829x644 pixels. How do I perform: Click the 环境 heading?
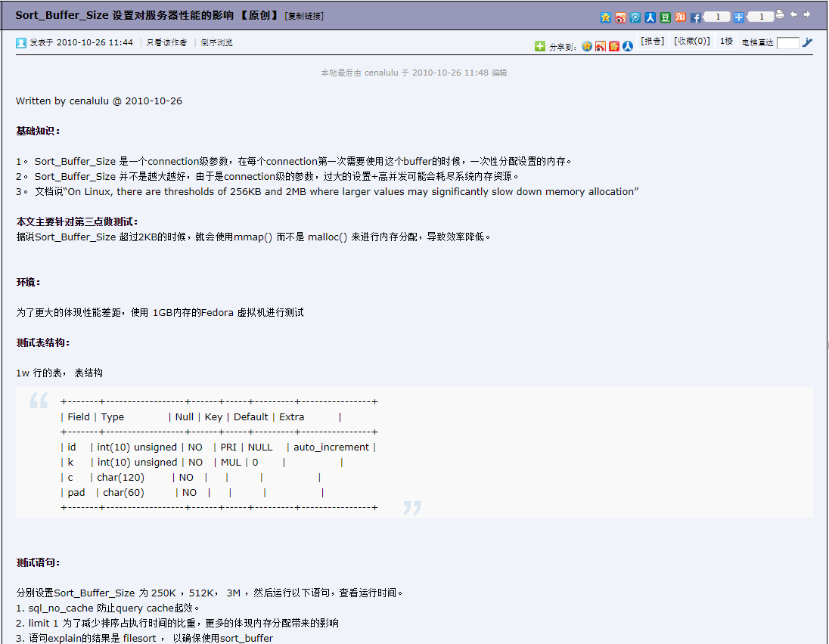pyautogui.click(x=28, y=282)
